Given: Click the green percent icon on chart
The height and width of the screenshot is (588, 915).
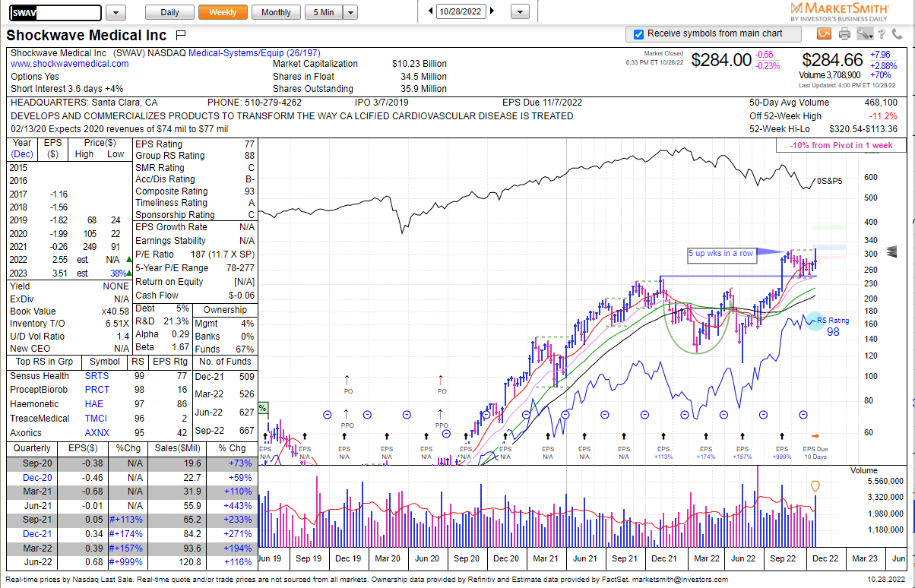Looking at the screenshot, I should (x=263, y=408).
